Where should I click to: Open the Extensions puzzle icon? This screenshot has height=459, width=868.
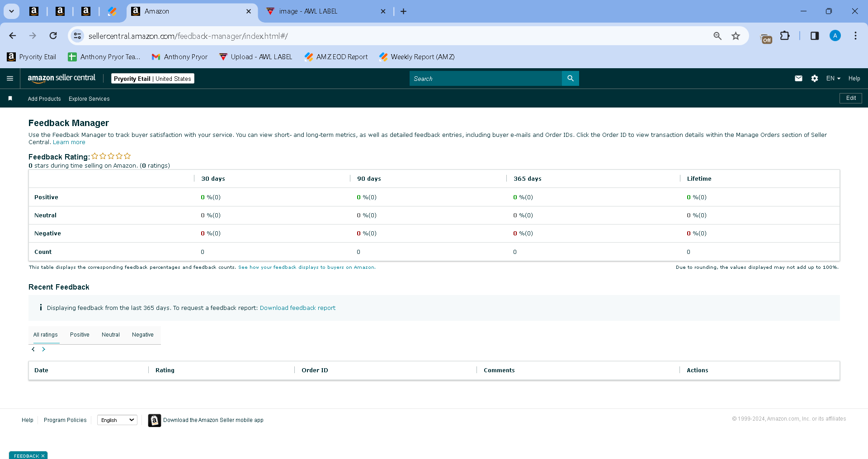785,36
